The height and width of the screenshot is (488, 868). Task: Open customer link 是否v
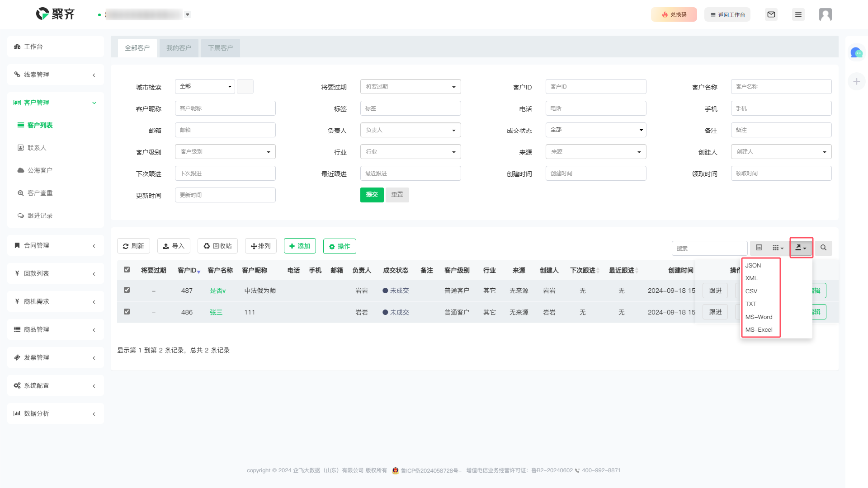pyautogui.click(x=218, y=291)
